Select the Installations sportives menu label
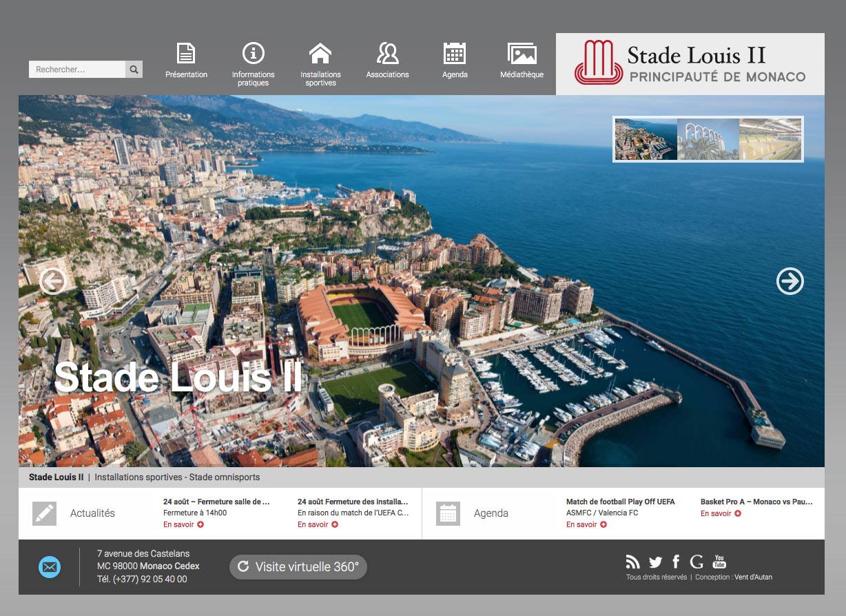This screenshot has width=846, height=616. (x=320, y=79)
